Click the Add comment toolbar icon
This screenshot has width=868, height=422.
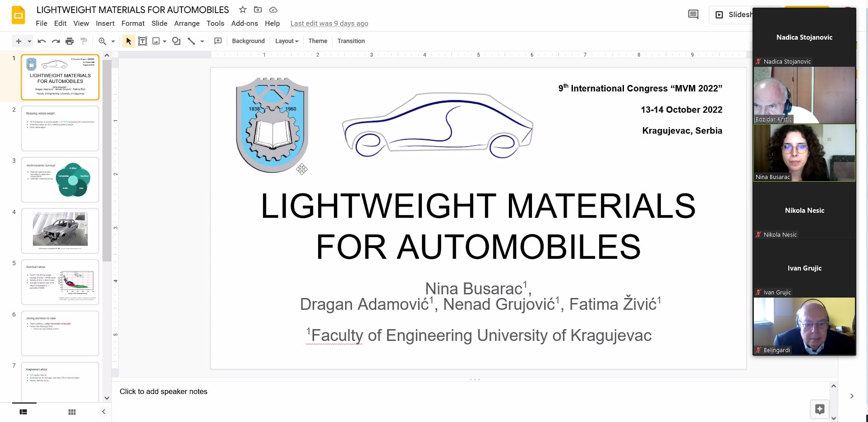pyautogui.click(x=218, y=41)
